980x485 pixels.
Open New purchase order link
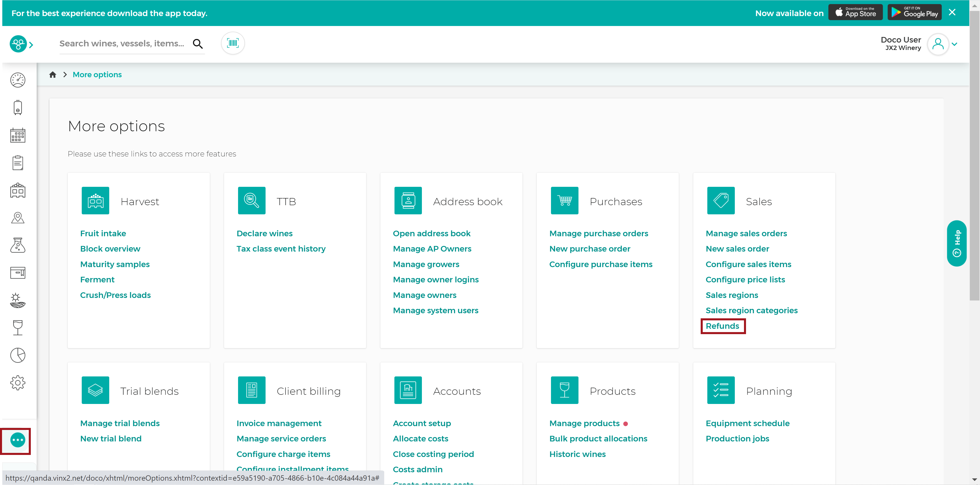[x=590, y=248]
